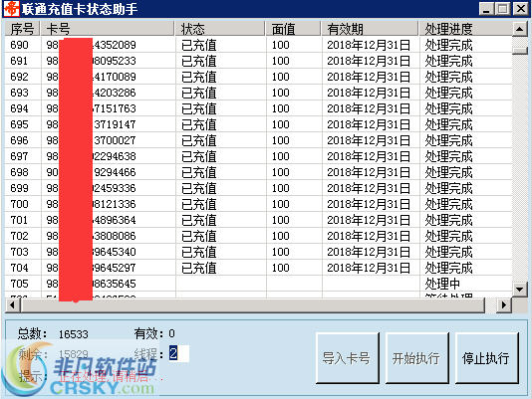
Task: Click the vertical scrollbar thumb
Action: point(520,51)
